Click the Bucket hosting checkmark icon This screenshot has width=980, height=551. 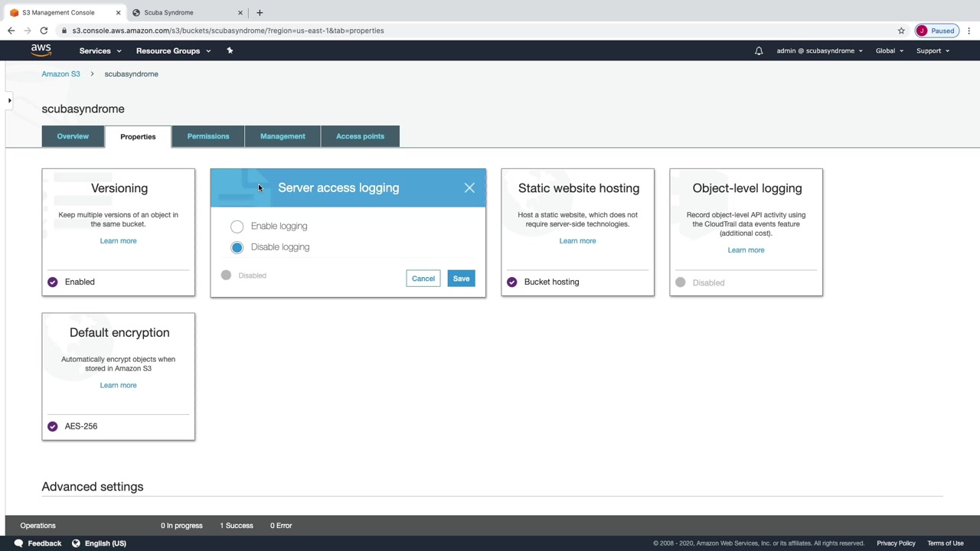[512, 282]
